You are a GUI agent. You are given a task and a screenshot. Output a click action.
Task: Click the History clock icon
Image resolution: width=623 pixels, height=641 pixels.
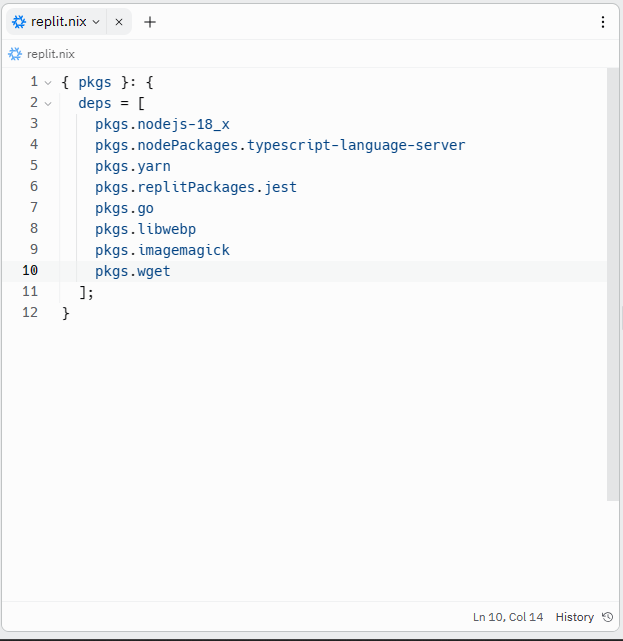pos(607,617)
